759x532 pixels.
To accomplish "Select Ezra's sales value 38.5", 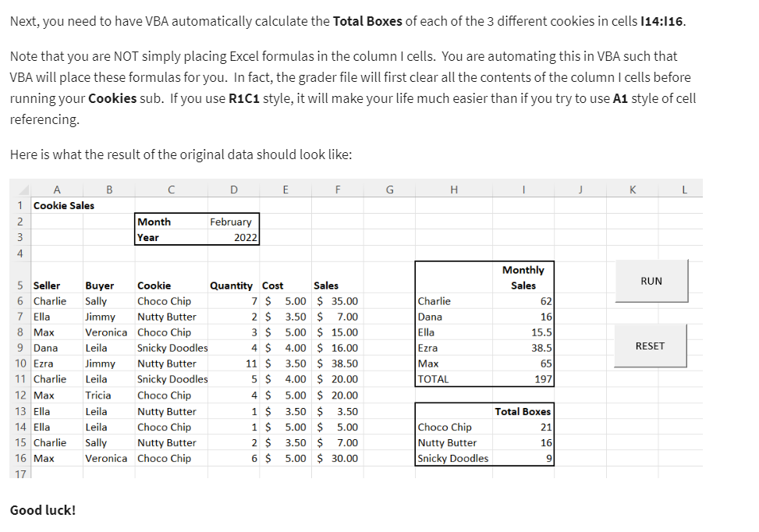I will [541, 347].
